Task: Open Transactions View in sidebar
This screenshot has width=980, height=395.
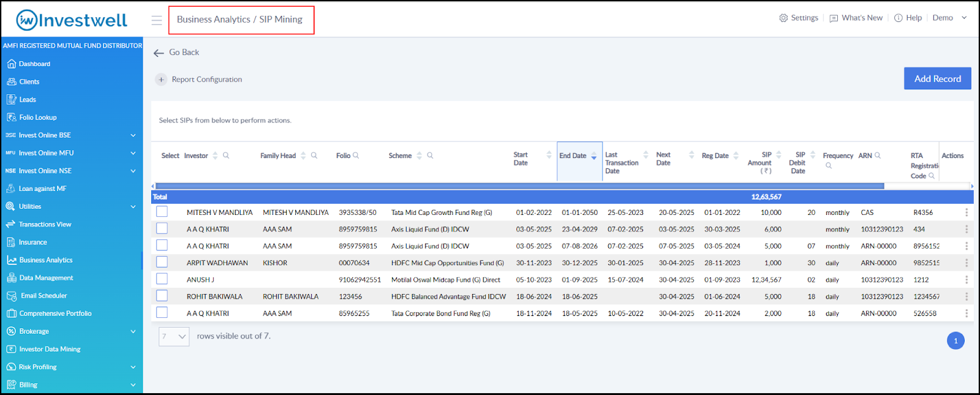Action: (x=45, y=225)
